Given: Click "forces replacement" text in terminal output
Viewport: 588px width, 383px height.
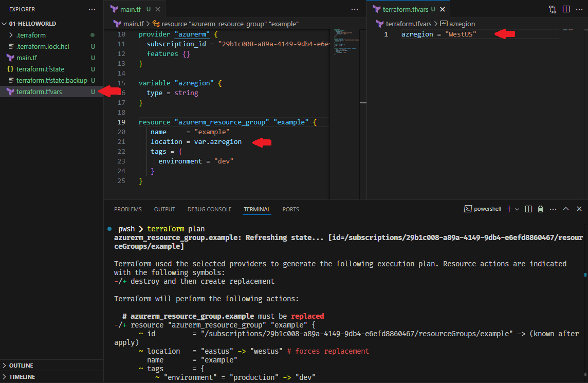Looking at the screenshot, I should click(x=332, y=351).
